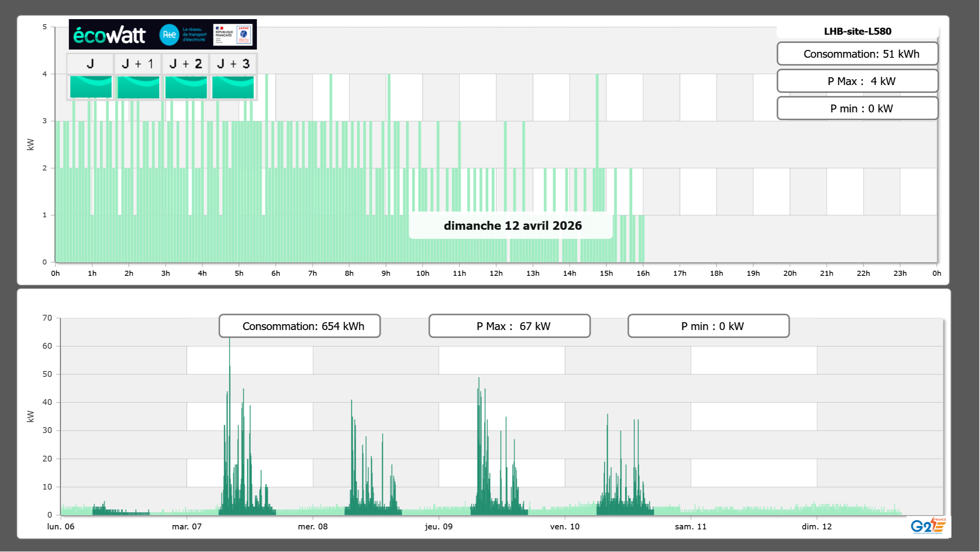The height and width of the screenshot is (552, 980).
Task: Click the G2E France logo
Action: [x=928, y=525]
